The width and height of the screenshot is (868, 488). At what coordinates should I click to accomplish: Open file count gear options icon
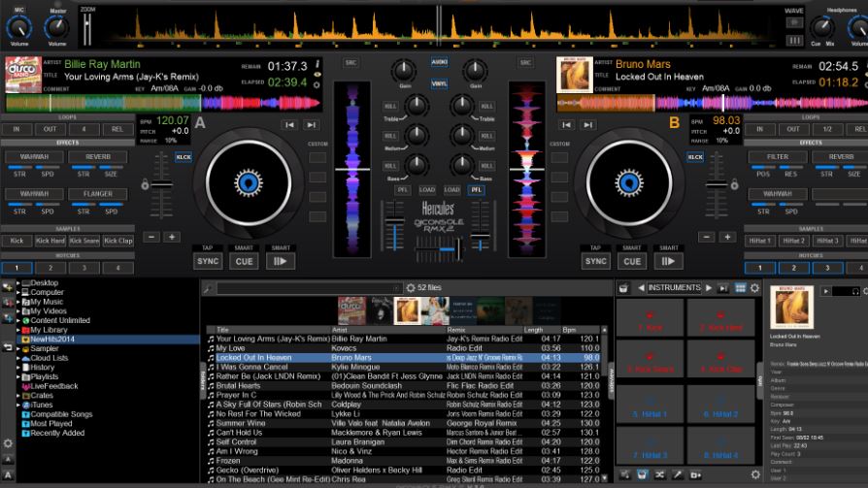click(411, 288)
